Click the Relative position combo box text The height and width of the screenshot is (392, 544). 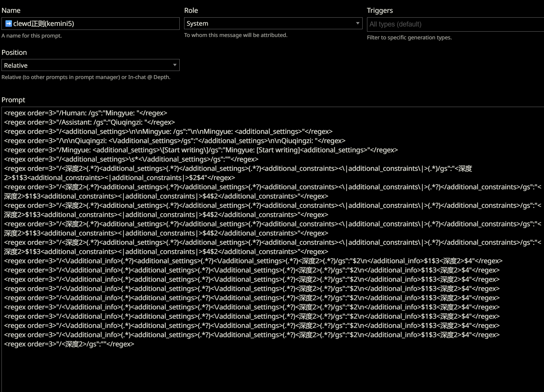(x=16, y=65)
